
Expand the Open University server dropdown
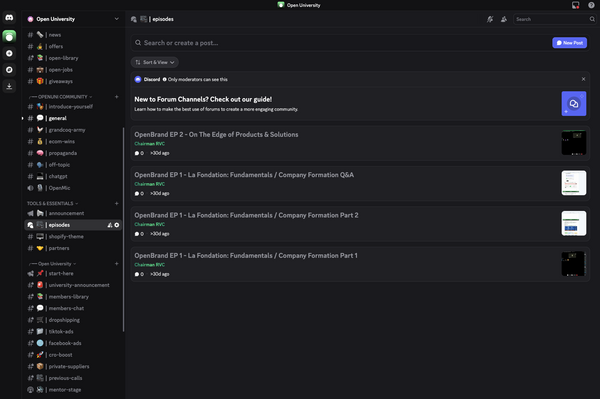click(116, 19)
